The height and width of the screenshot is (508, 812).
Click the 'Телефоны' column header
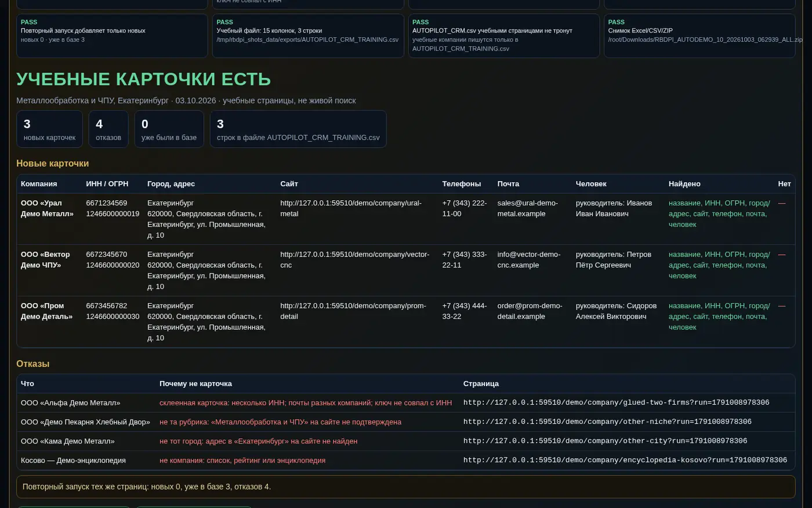point(462,184)
